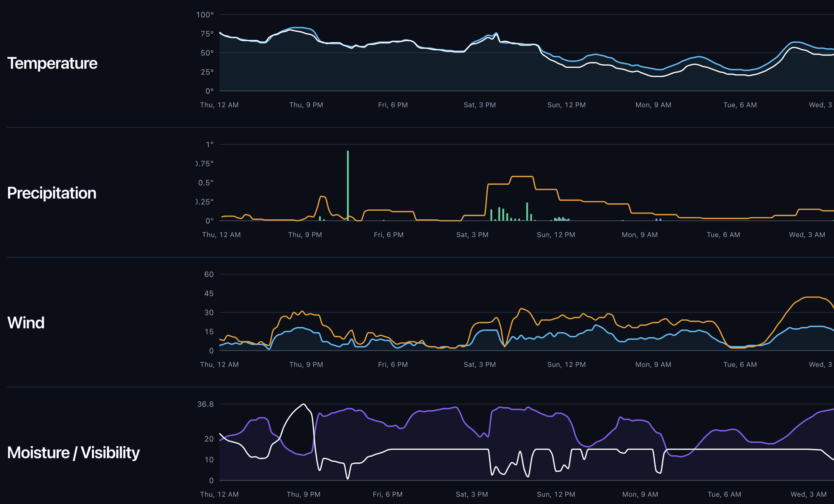Click "Thu, 9 PM" under the Wind chart

click(x=306, y=364)
